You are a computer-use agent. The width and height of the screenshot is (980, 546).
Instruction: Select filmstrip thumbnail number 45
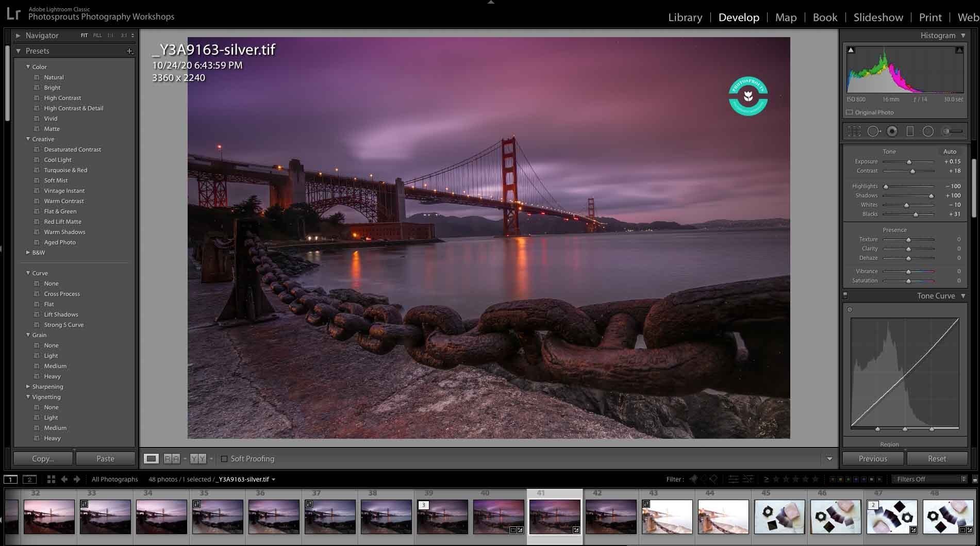(779, 517)
